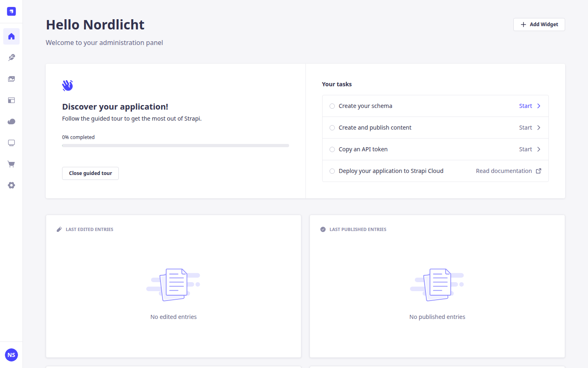Open Settings gear icon in sidebar

pyautogui.click(x=11, y=185)
